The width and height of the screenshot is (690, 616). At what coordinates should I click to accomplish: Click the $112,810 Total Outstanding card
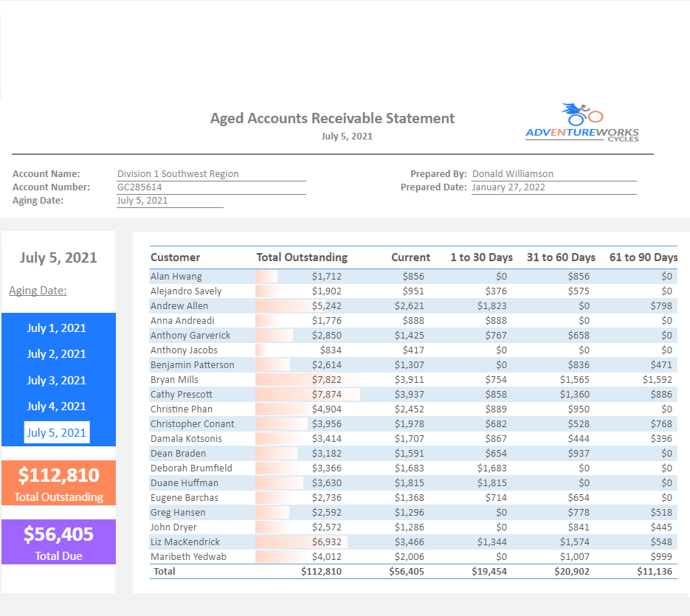point(58,482)
